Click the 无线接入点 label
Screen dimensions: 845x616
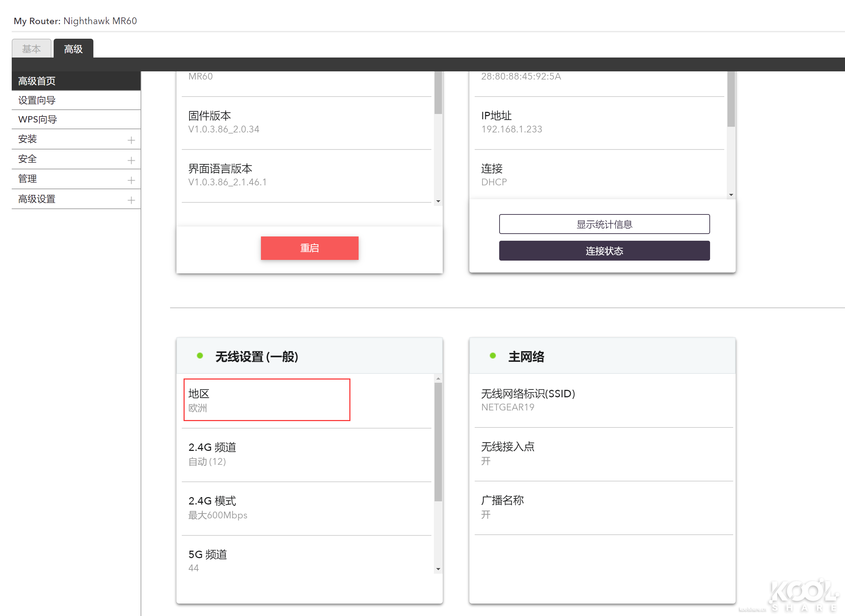tap(507, 446)
